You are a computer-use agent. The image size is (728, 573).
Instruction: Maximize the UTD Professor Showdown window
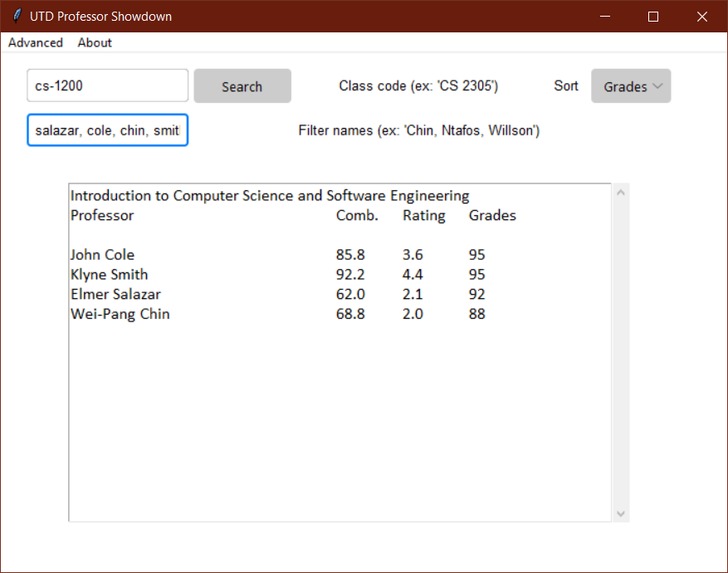point(653,16)
